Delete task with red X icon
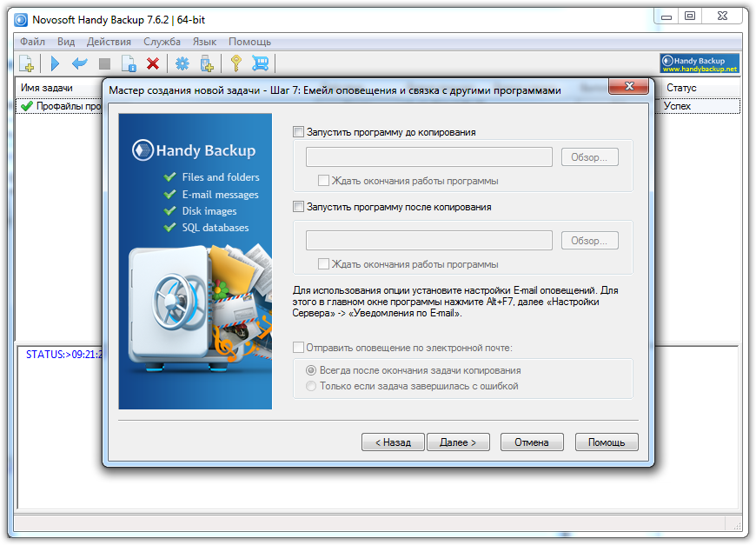Viewport: 756px width, 545px height. (x=153, y=63)
